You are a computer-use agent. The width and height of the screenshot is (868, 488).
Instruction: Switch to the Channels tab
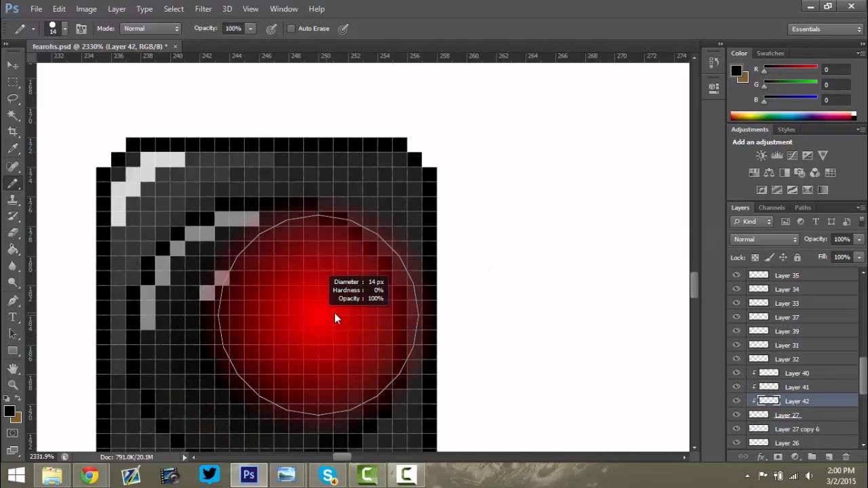click(x=772, y=207)
